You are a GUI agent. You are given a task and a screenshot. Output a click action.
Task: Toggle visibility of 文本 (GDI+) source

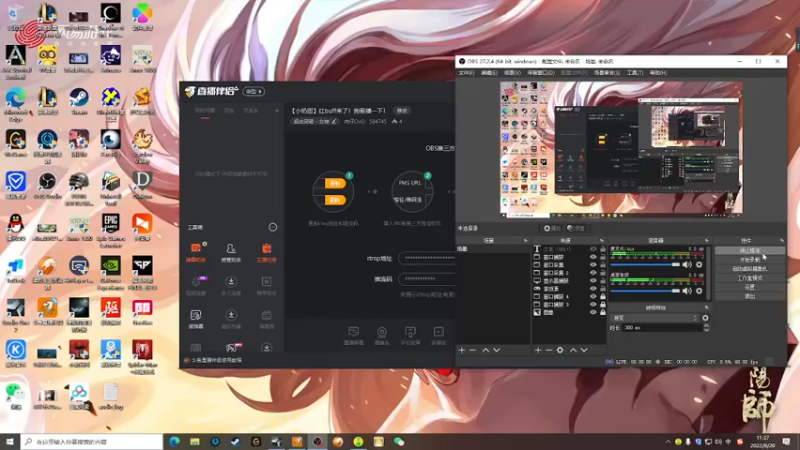tap(593, 249)
